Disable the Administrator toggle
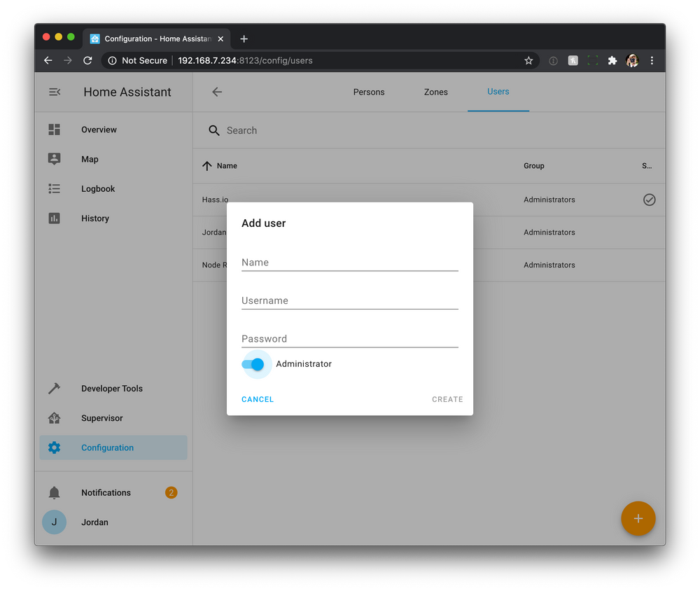This screenshot has width=700, height=591. [255, 364]
